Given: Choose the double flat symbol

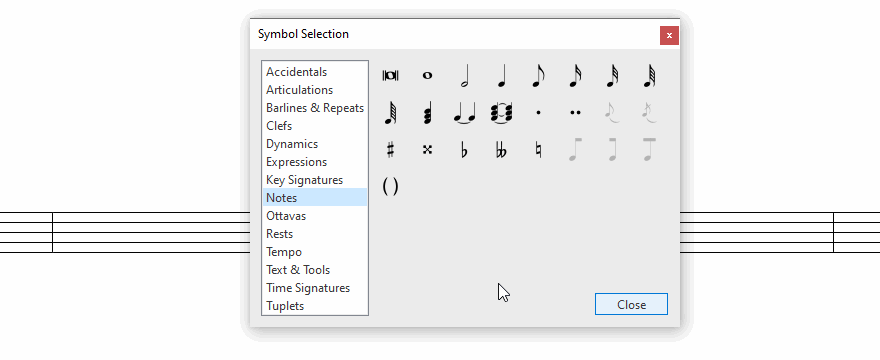Looking at the screenshot, I should (501, 150).
